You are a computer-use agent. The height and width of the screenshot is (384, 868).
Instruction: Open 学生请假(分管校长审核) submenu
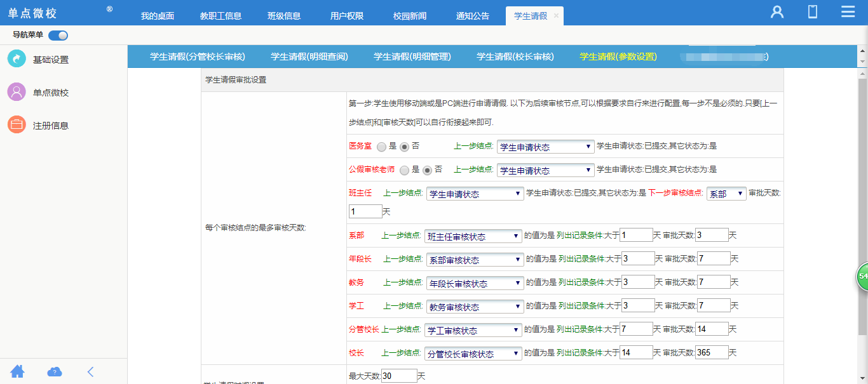coord(198,56)
